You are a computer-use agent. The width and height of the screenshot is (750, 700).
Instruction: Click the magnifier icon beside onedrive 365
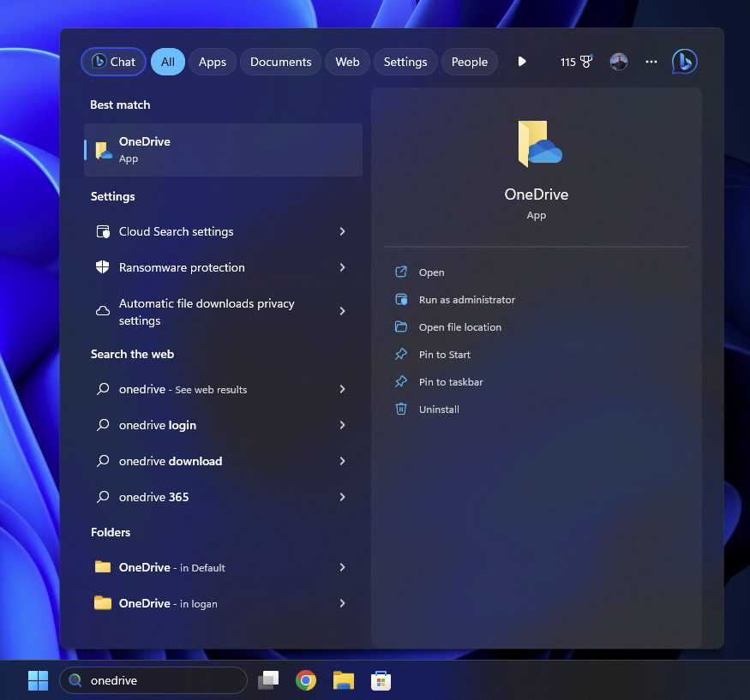tap(103, 497)
